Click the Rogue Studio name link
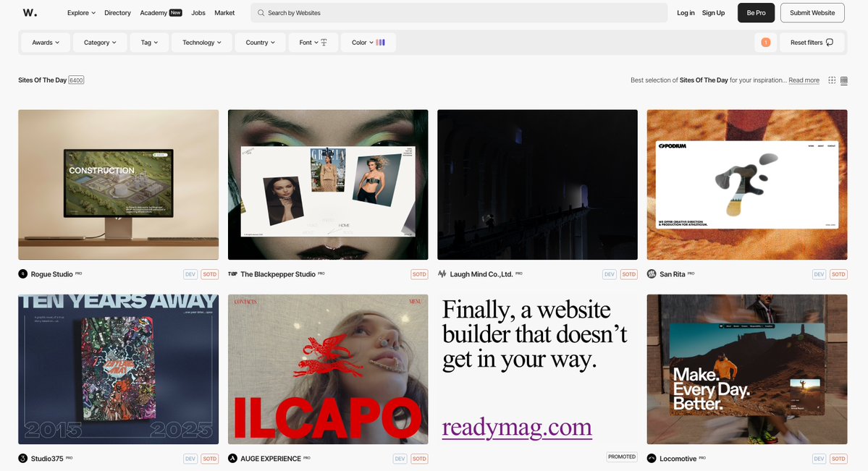 51,274
